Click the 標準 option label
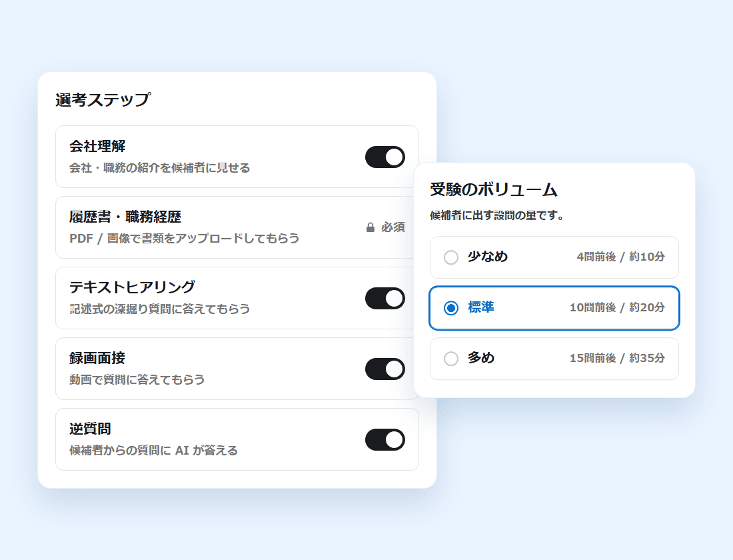This screenshot has height=560, width=733. click(481, 307)
